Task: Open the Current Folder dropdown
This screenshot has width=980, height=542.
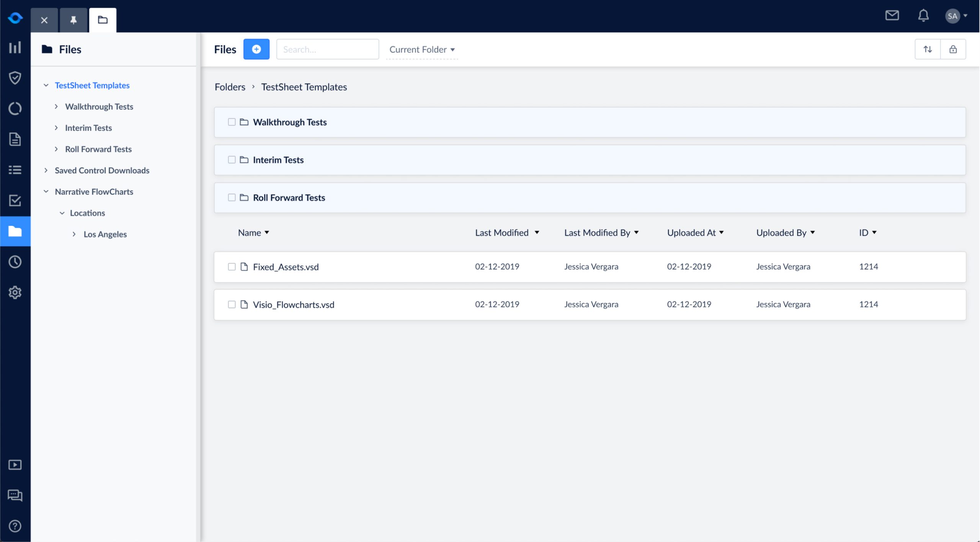Action: [x=421, y=50]
